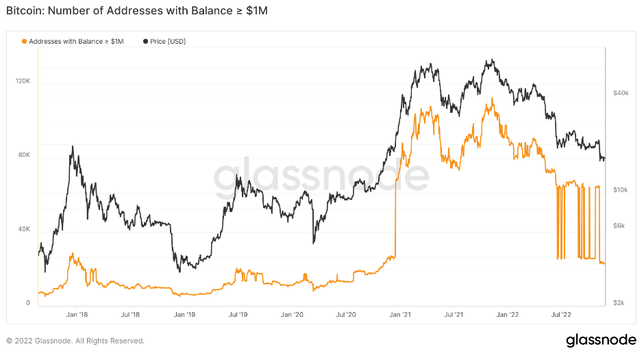This screenshot has height=351, width=644.
Task: Click the glassnode logo in the footer
Action: pos(600,340)
